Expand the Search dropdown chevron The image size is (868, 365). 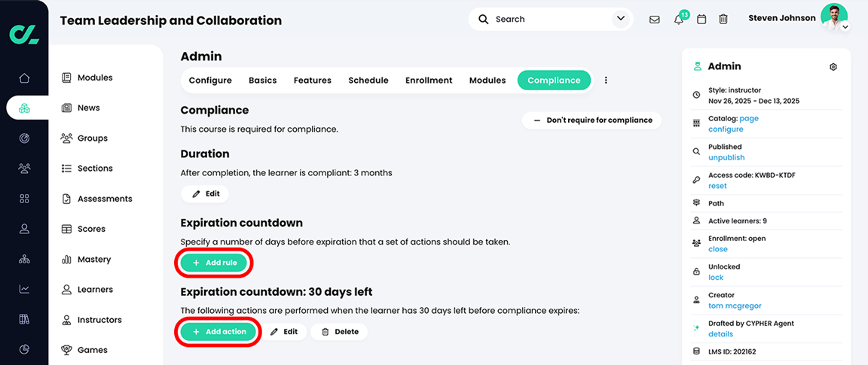(x=619, y=20)
